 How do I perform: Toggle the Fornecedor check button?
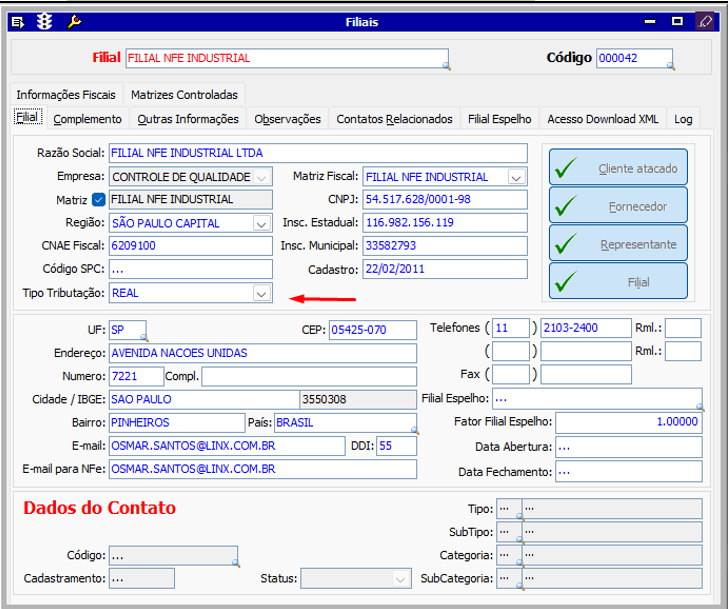[618, 206]
